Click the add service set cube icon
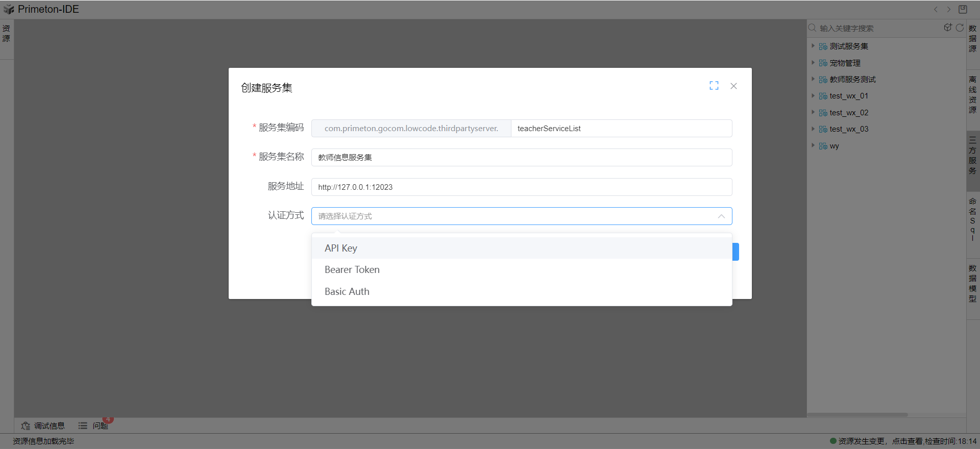 pos(947,28)
